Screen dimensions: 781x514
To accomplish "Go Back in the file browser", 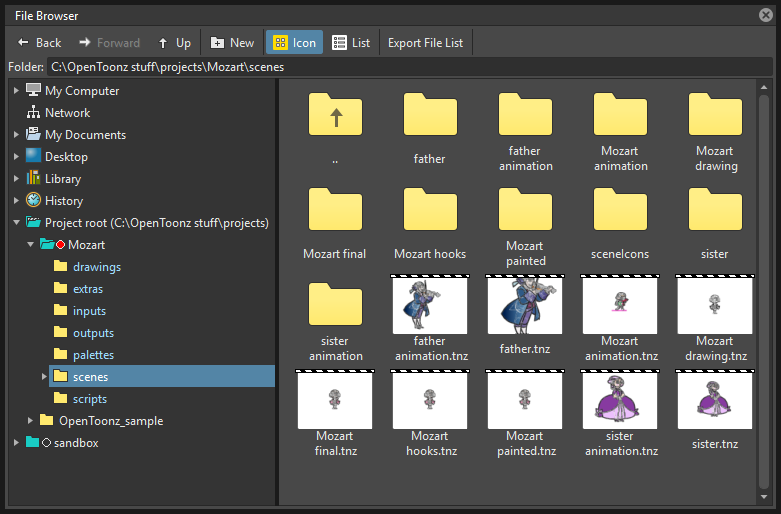I will [x=39, y=43].
